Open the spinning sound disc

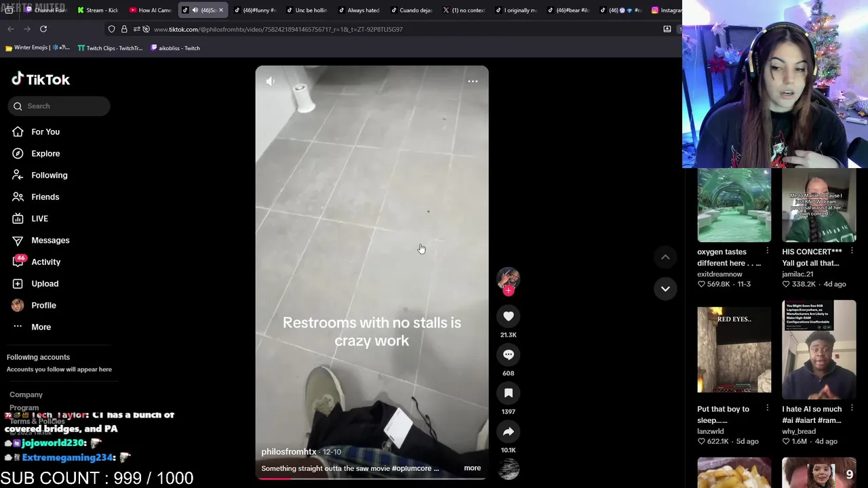[x=509, y=468]
